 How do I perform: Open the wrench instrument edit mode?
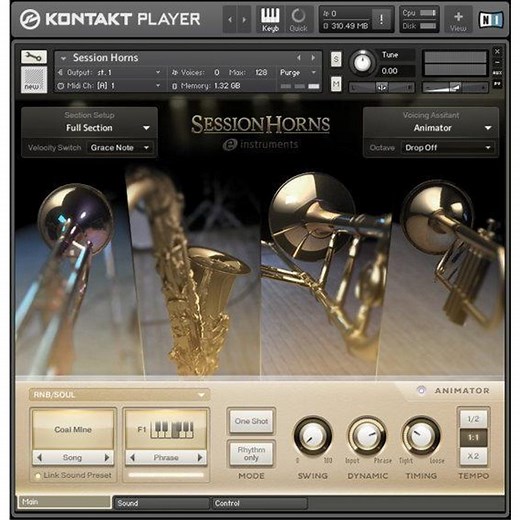pyautogui.click(x=34, y=57)
